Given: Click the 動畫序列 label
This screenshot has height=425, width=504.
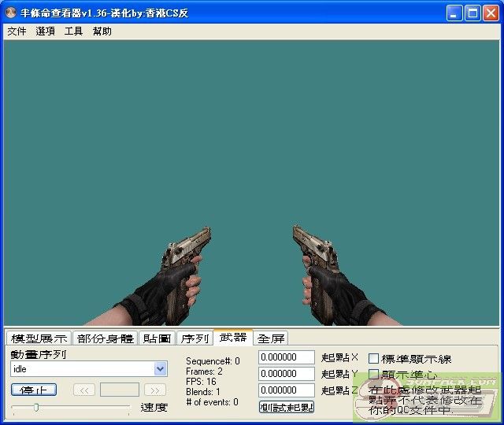Looking at the screenshot, I should (x=39, y=354).
